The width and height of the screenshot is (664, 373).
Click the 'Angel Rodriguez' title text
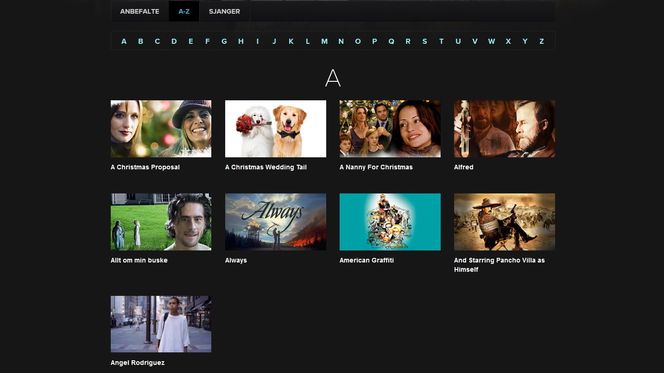pos(138,363)
